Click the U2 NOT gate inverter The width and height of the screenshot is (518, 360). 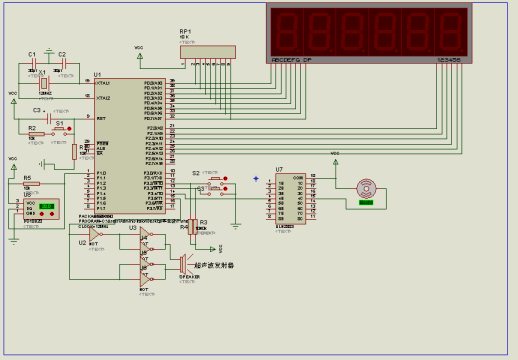click(x=95, y=234)
